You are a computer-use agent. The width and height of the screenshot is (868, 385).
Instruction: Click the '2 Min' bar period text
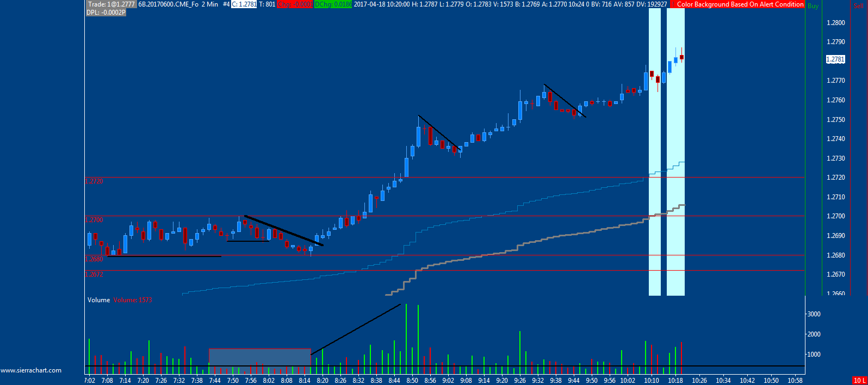tap(209, 4)
